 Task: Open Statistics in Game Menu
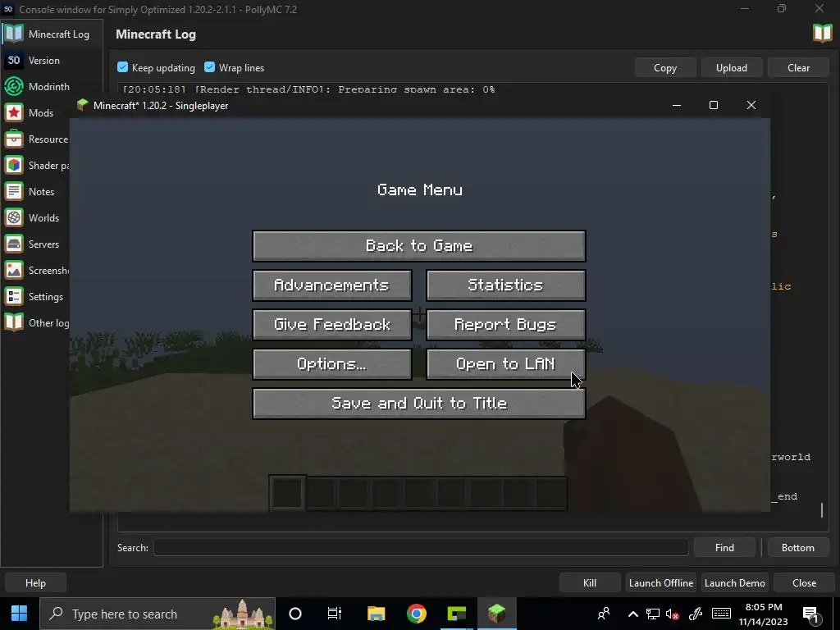pos(505,285)
